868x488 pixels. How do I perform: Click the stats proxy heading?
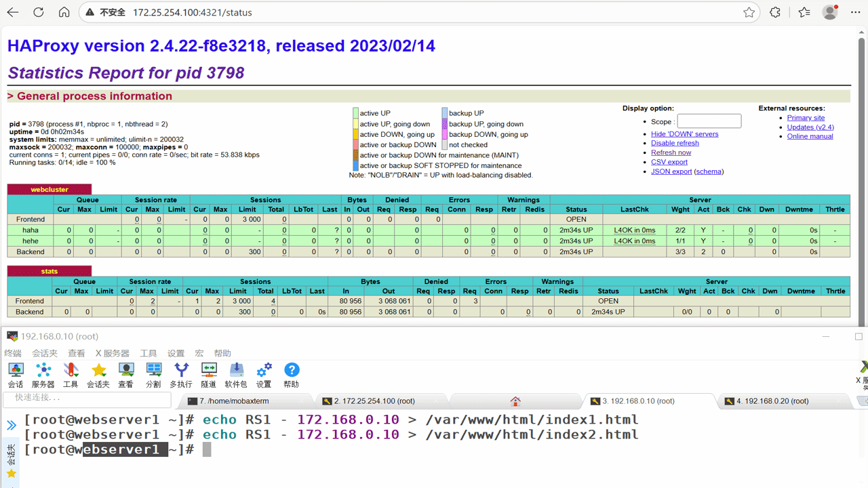[50, 271]
